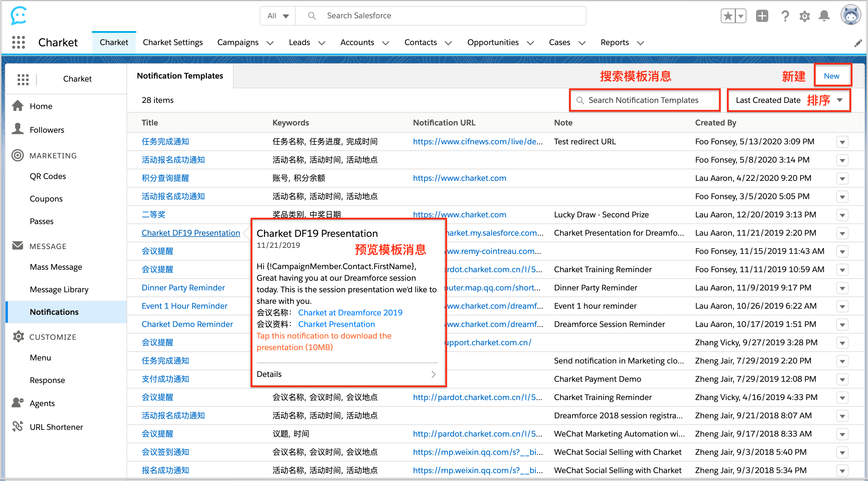Open the Dinner Party Reminder template
The image size is (868, 481).
(x=183, y=288)
